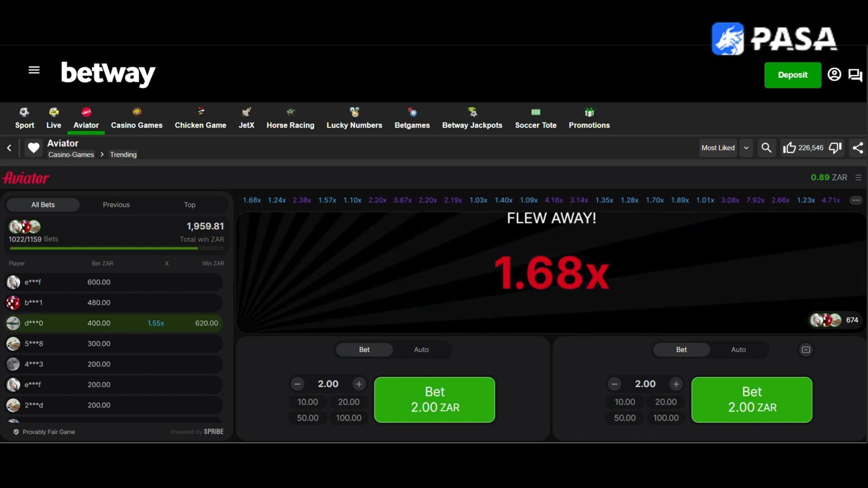Click the Deposit button
Image resolution: width=868 pixels, height=488 pixels.
point(793,75)
